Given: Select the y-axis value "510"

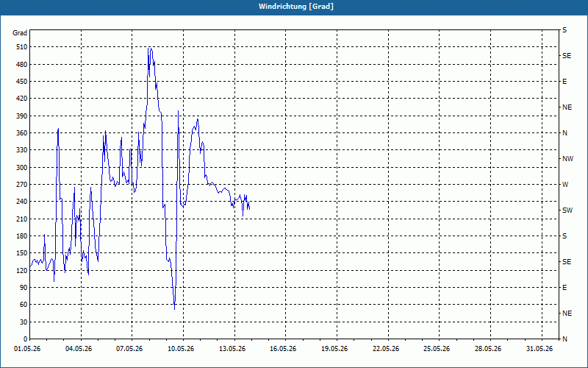Looking at the screenshot, I should [x=21, y=47].
